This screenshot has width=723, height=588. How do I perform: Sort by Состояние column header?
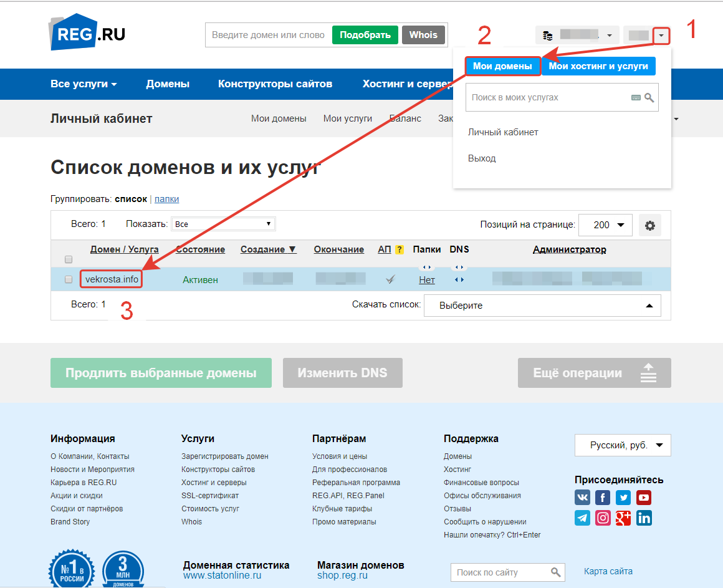pos(200,249)
